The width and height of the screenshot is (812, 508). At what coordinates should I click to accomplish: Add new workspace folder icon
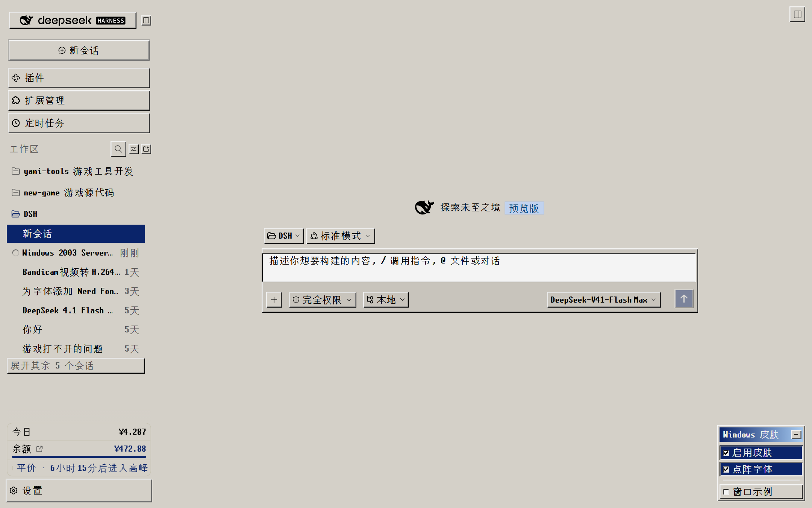click(146, 149)
